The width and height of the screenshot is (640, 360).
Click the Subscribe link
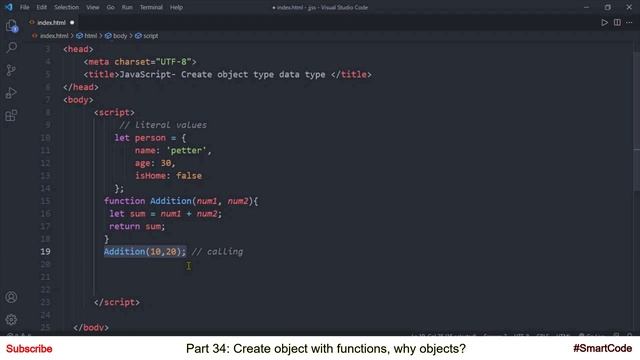[x=29, y=349]
